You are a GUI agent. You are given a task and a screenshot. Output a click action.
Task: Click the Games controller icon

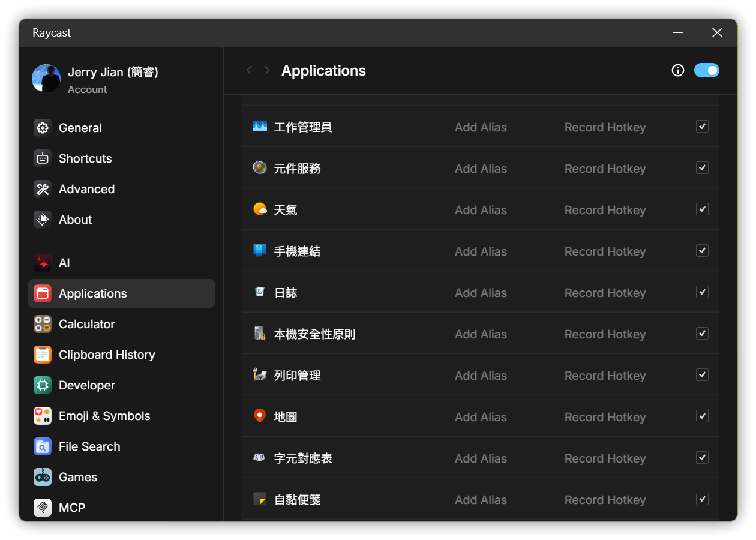(43, 477)
